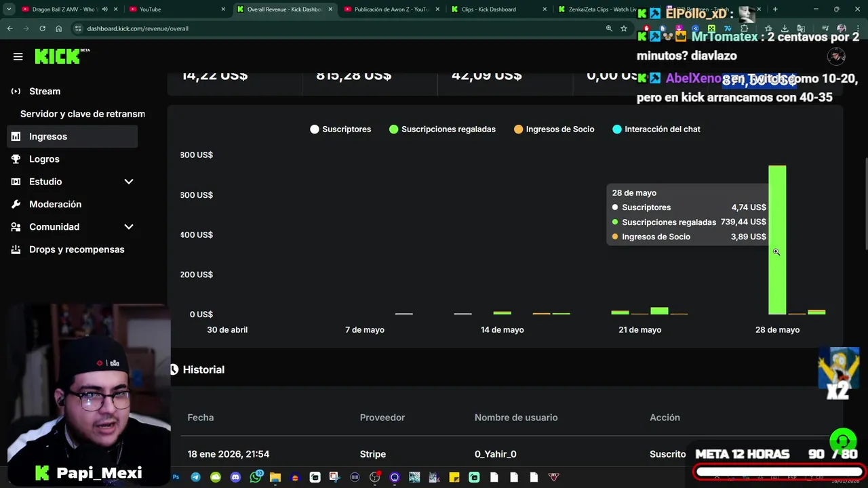Click the Fecha column header

(201, 418)
